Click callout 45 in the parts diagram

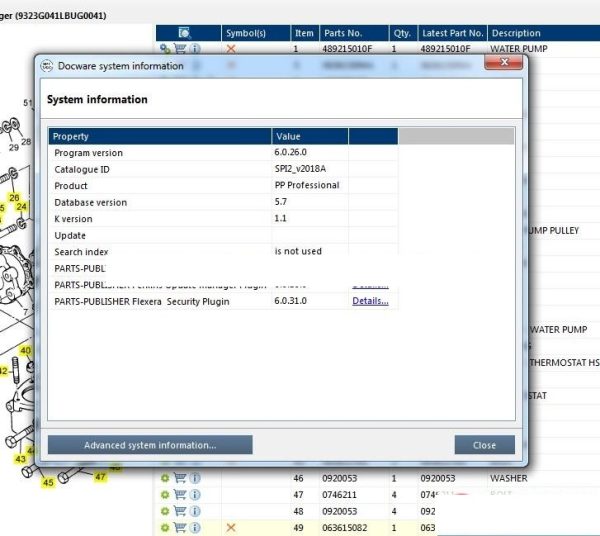tap(48, 482)
